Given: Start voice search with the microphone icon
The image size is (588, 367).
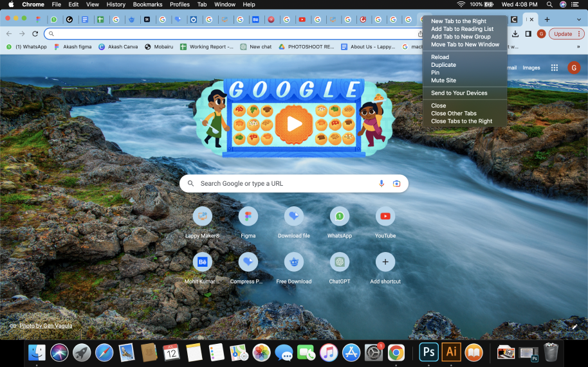Looking at the screenshot, I should point(381,184).
